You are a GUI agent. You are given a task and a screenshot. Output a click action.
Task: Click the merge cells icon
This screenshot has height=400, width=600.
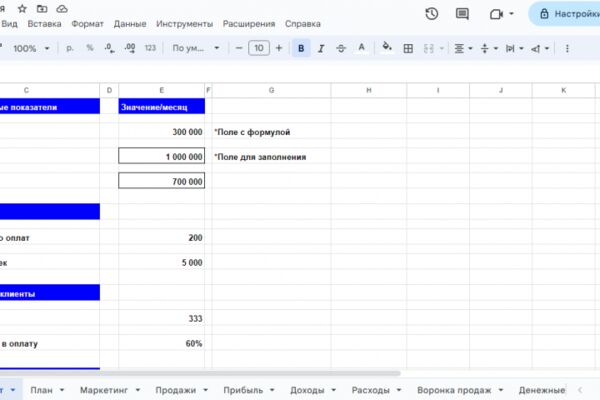pos(429,48)
